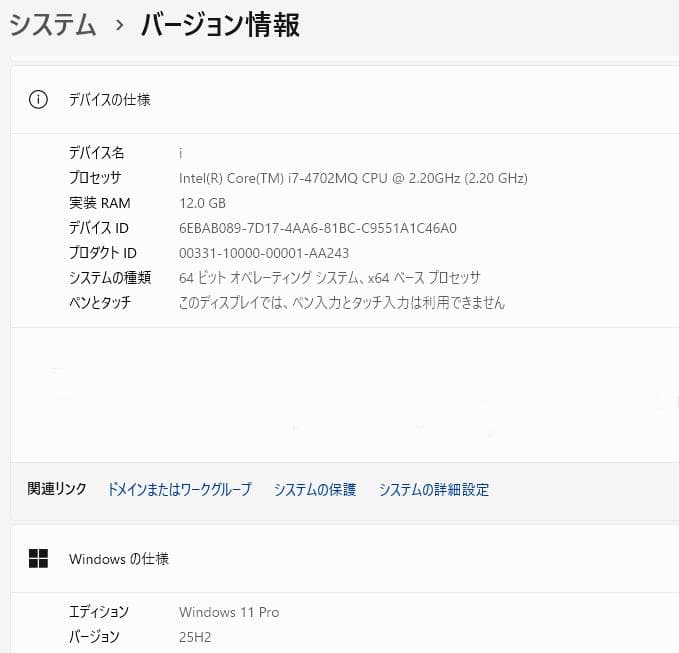Click the Windows logo icon
The height and width of the screenshot is (653, 679).
tap(38, 558)
